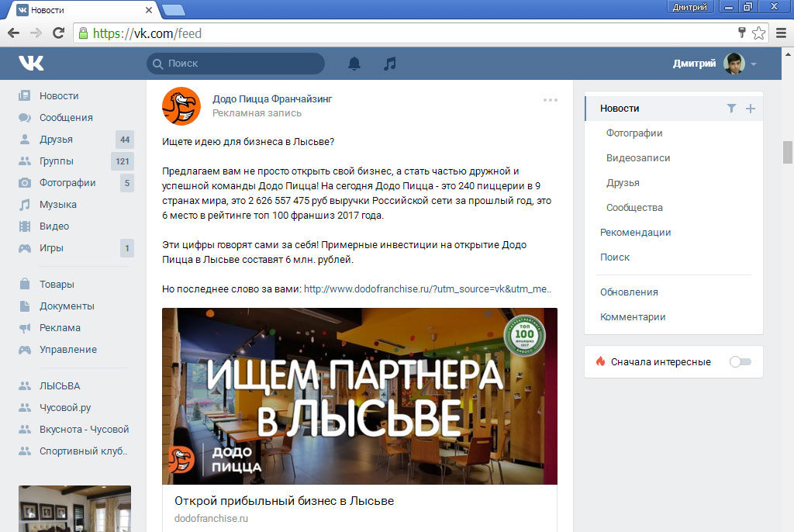794x532 pixels.
Task: Click the Новости sidebar icon
Action: click(x=24, y=95)
